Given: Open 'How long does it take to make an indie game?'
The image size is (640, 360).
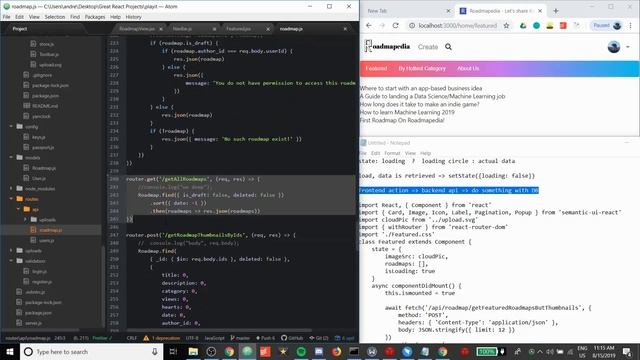Looking at the screenshot, I should (x=420, y=104).
